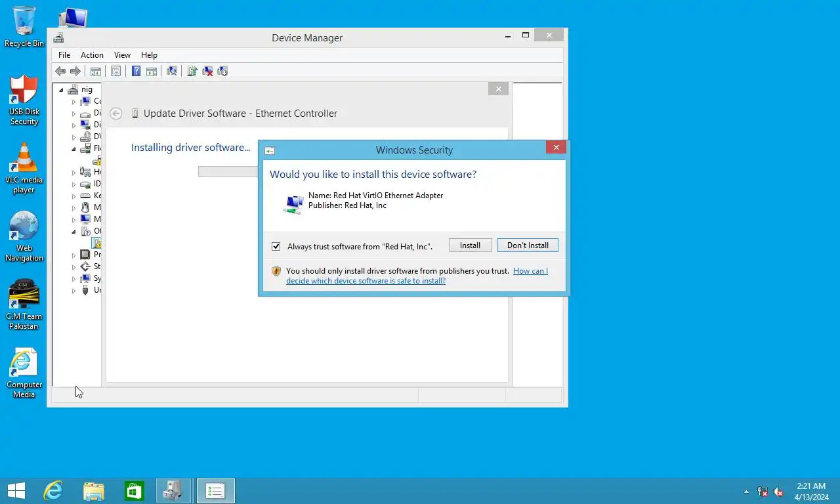Open the Help menu
The image size is (840, 504).
(x=149, y=55)
